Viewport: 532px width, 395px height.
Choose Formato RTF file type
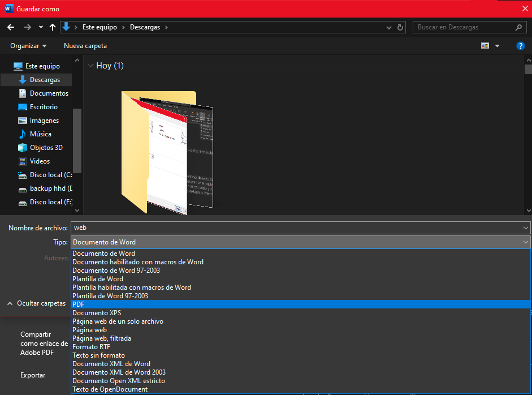point(91,347)
